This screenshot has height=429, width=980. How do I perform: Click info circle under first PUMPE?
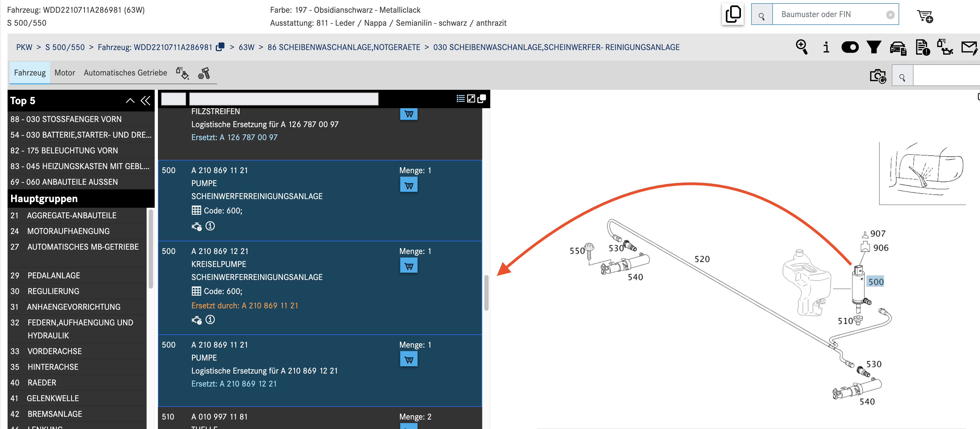click(x=210, y=226)
